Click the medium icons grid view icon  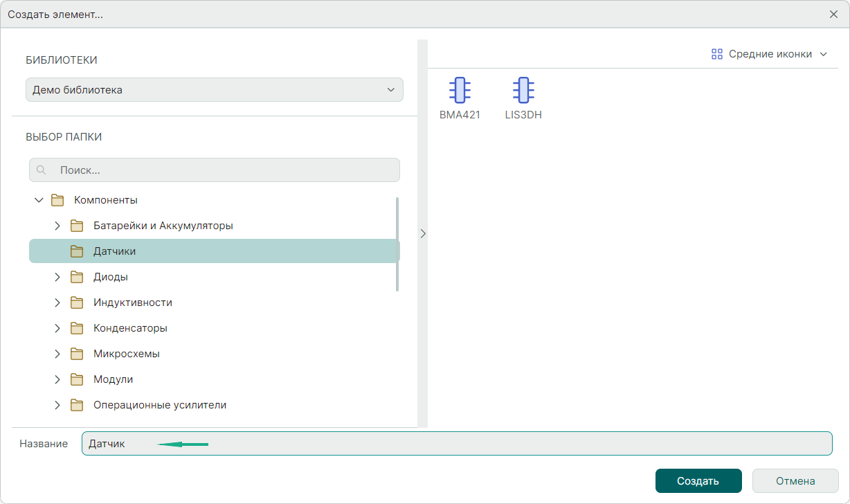coord(717,54)
